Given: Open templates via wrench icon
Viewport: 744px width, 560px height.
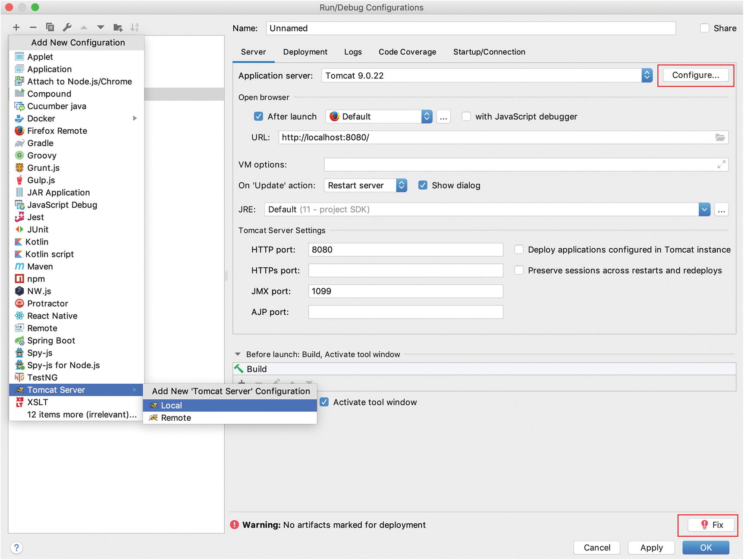Looking at the screenshot, I should pos(67,28).
